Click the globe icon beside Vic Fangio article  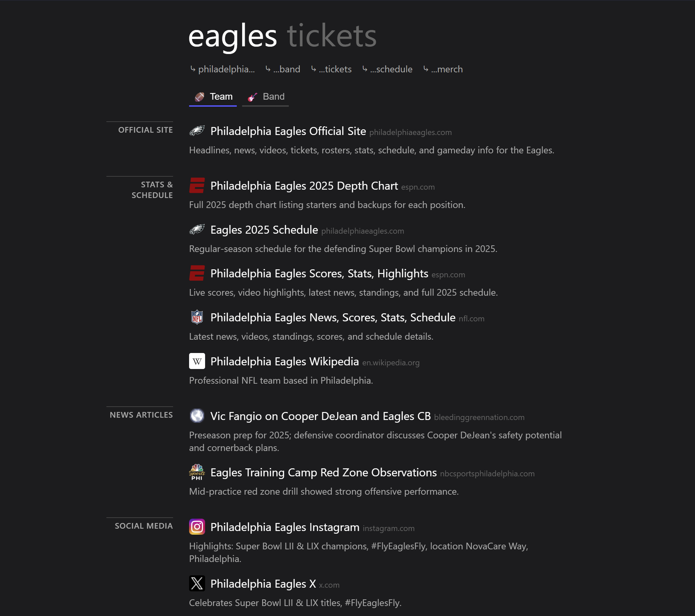coord(197,416)
